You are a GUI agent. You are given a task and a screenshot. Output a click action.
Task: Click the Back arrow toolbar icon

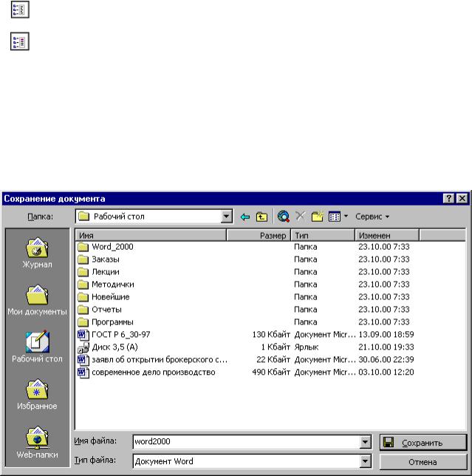pyautogui.click(x=244, y=217)
